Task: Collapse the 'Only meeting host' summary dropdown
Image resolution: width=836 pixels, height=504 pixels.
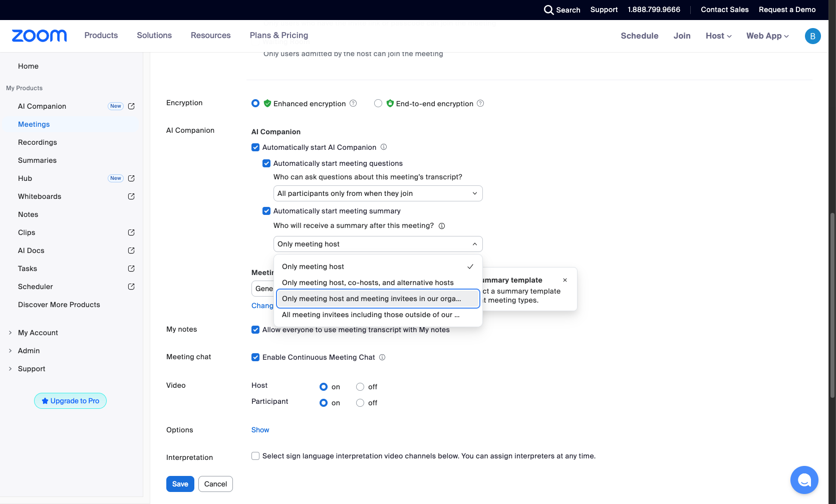Action: [x=378, y=244]
